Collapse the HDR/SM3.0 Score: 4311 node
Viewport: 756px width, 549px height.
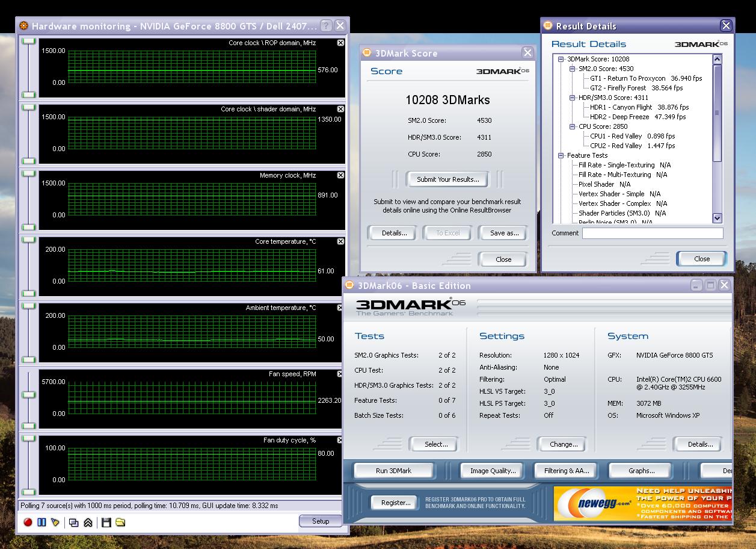click(573, 98)
